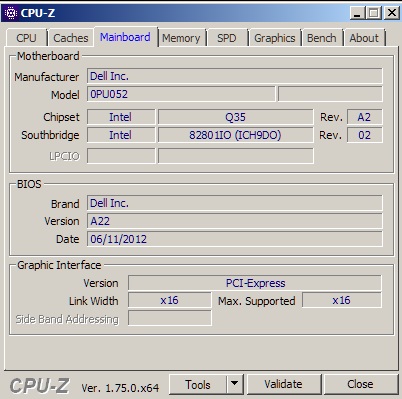Click the Validate button

pos(284,384)
